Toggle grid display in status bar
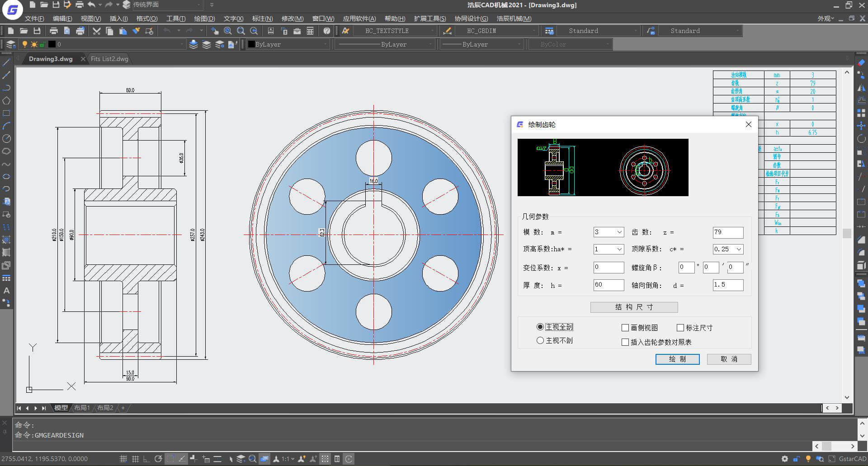Image resolution: width=868 pixels, height=466 pixels. (135, 459)
